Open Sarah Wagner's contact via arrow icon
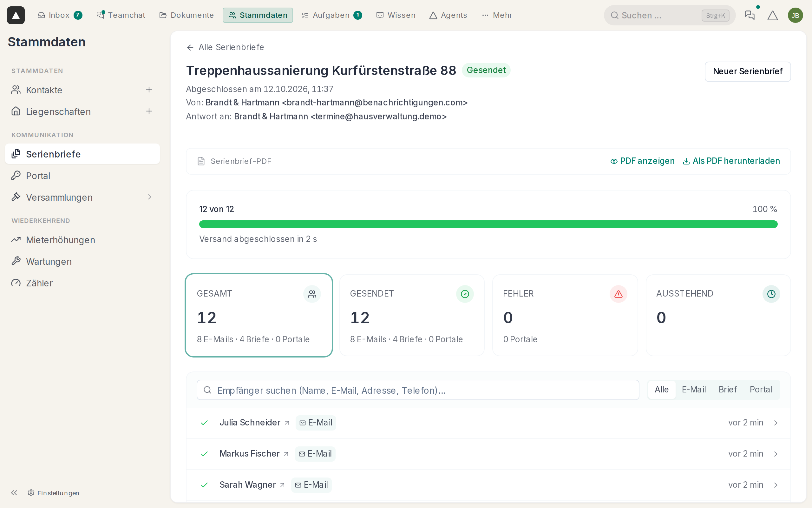Screen dimensions: 812x508 point(282,485)
